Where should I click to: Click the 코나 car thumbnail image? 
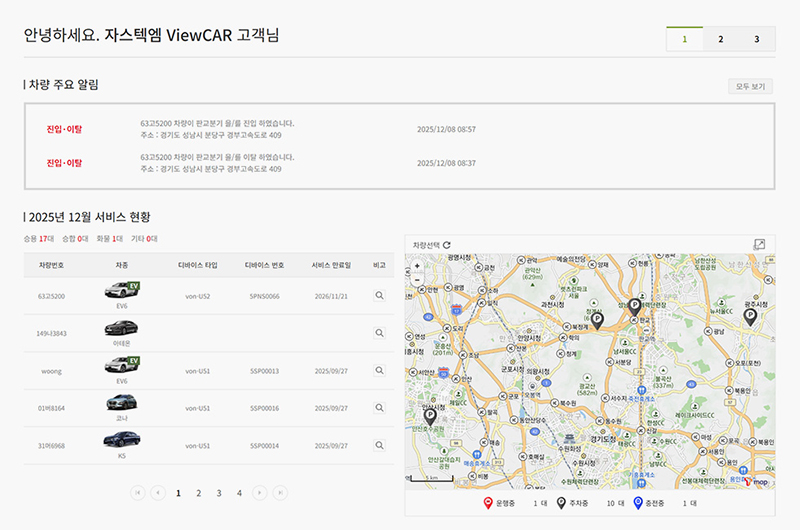(122, 403)
